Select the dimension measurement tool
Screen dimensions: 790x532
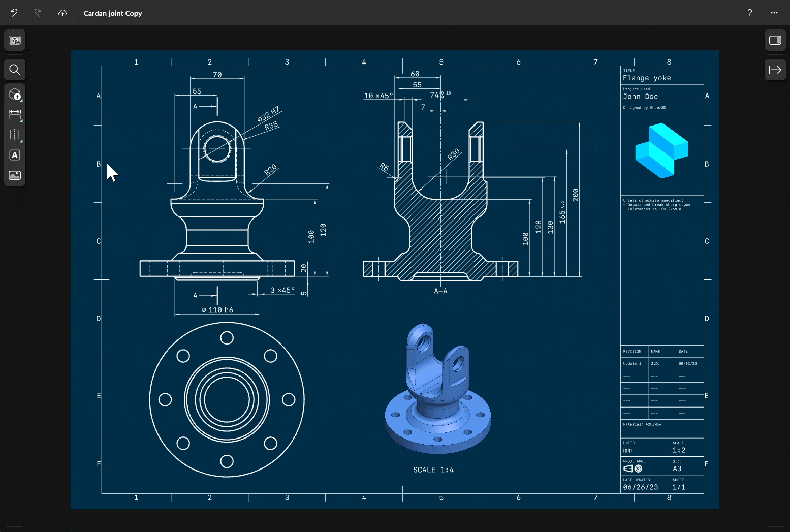(14, 114)
